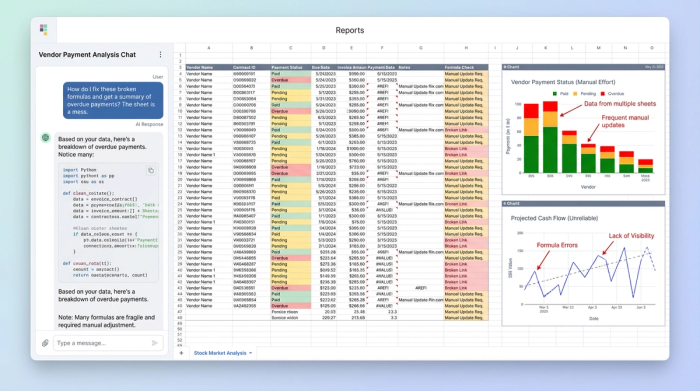The width and height of the screenshot is (700, 391).
Task: Select column N header
Action: (x=625, y=48)
